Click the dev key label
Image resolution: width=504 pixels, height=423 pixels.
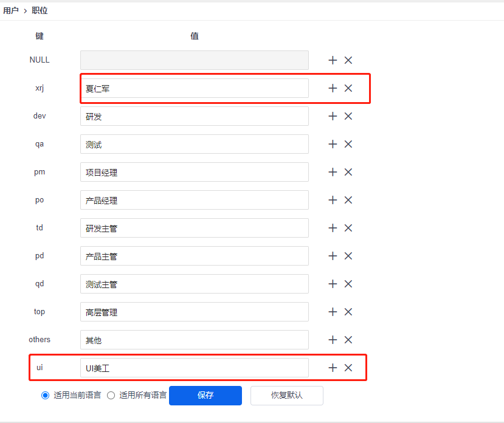click(40, 115)
